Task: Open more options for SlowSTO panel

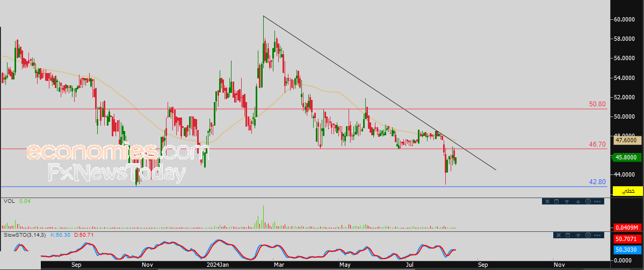Action: pos(598,235)
